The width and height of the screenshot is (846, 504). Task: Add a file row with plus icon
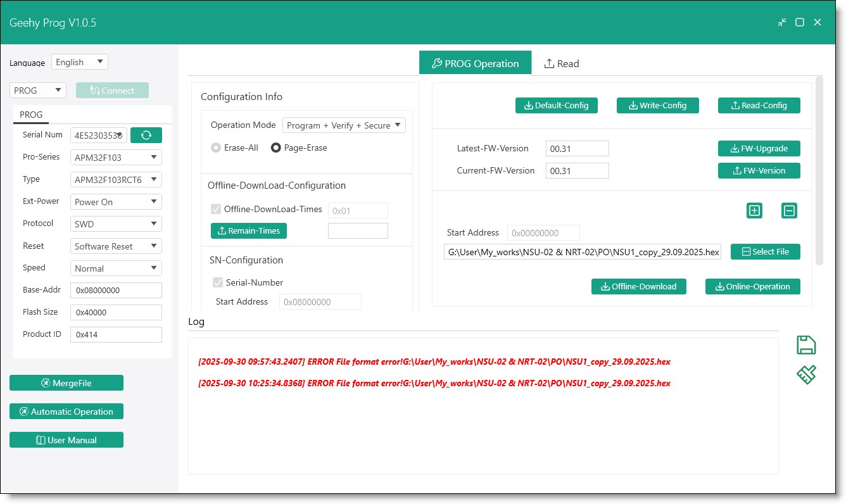[x=754, y=211]
